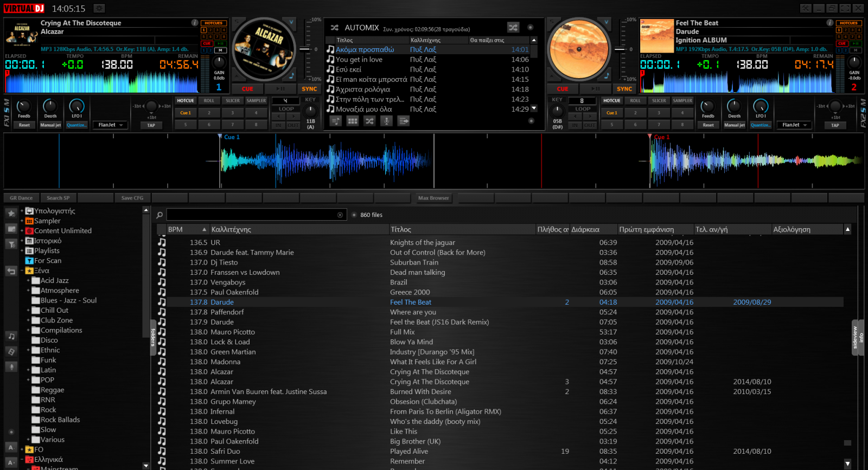Set loop OUT on the right deck
This screenshot has width=868, height=470.
[x=590, y=125]
